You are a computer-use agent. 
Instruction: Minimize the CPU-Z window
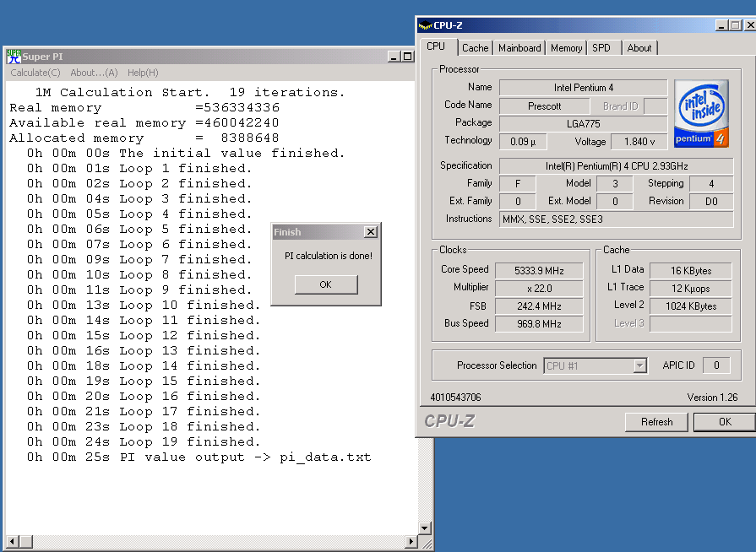(721, 25)
